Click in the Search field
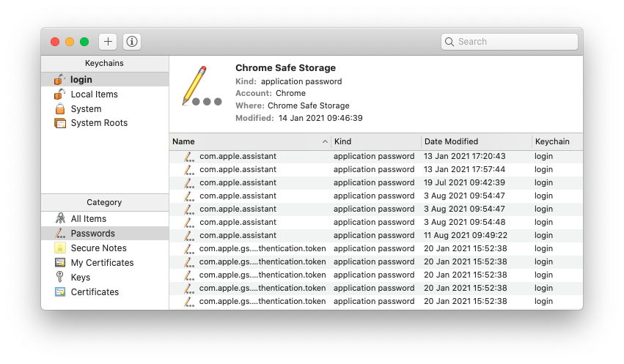 tap(513, 42)
